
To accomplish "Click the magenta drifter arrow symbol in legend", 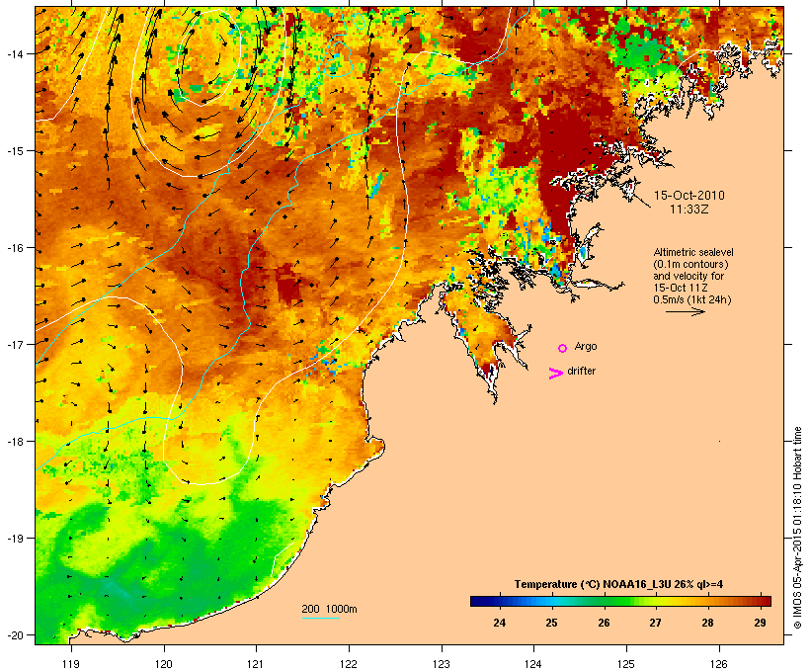I will click(556, 374).
